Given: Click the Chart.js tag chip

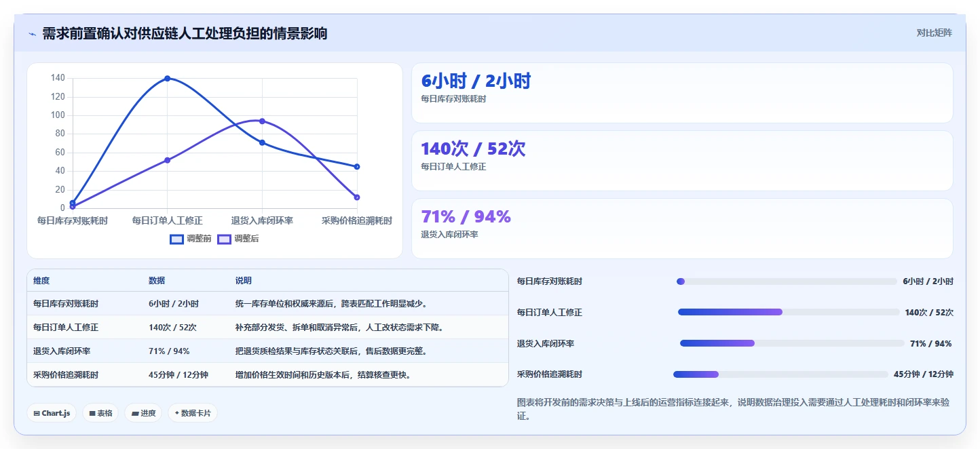Looking at the screenshot, I should pos(52,413).
